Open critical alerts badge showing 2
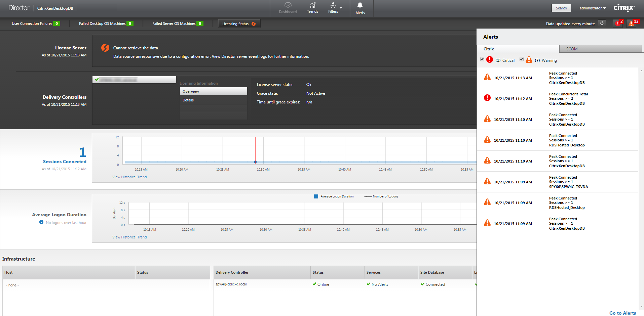Screen dimensions: 644x316 point(618,23)
